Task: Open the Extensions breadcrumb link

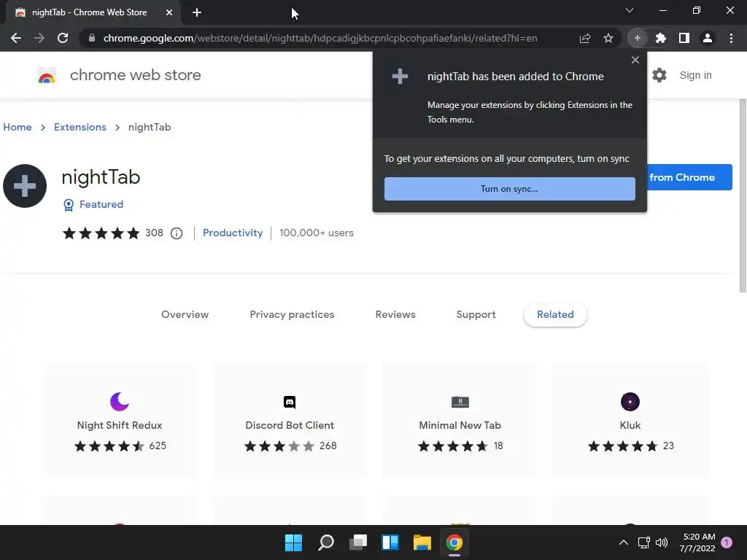Action: [x=80, y=127]
